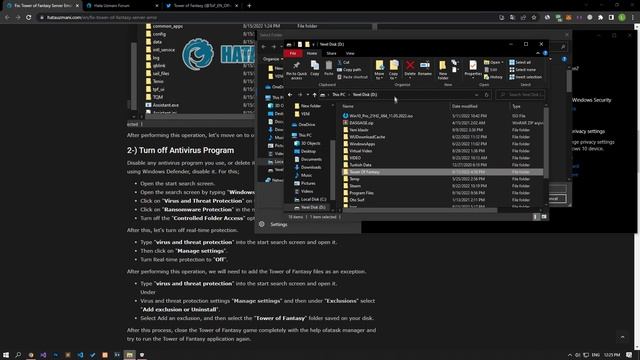Image resolution: width=640 pixels, height=360 pixels.
Task: Switch to details view in status bar
Action: 536,217
